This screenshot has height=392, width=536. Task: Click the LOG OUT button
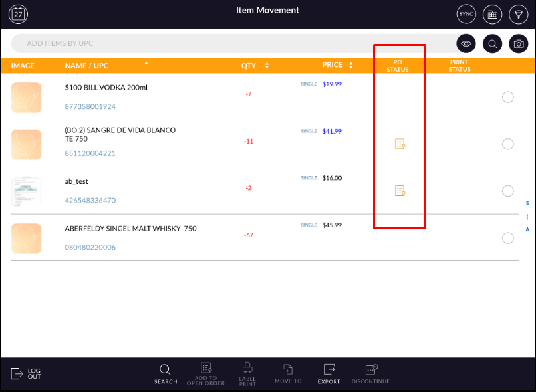coord(27,374)
